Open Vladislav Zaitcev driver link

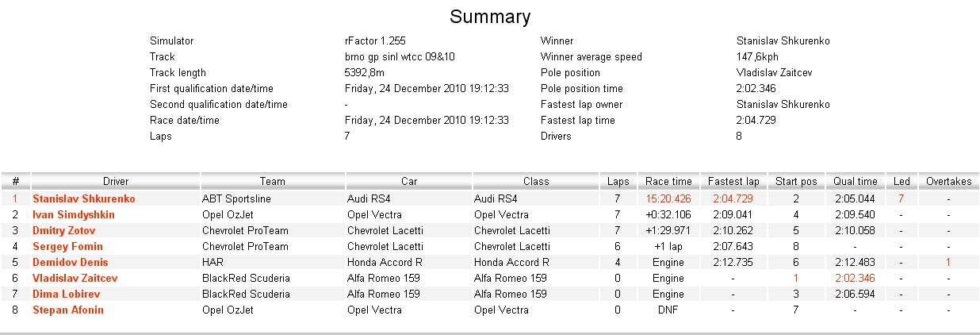[75, 278]
